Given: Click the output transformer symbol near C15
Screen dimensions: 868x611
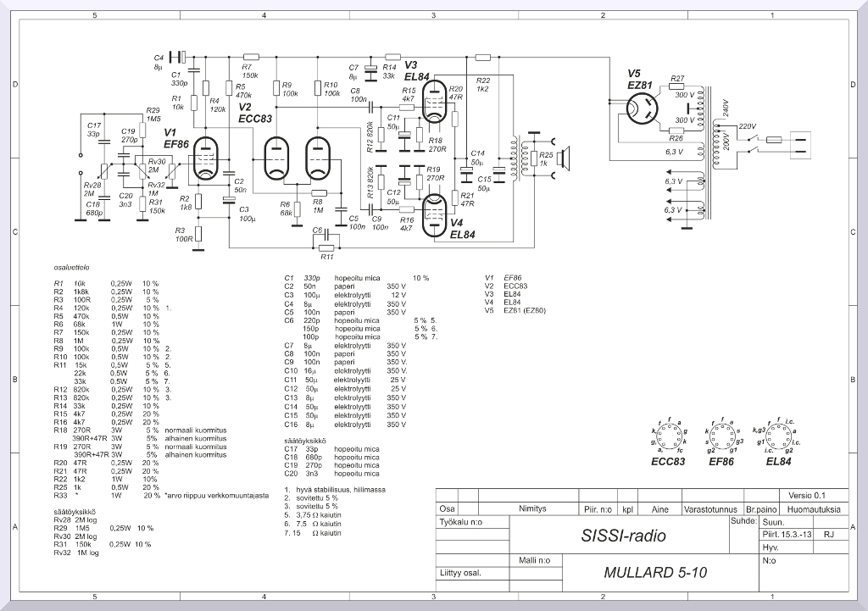Looking at the screenshot, I should point(515,158).
